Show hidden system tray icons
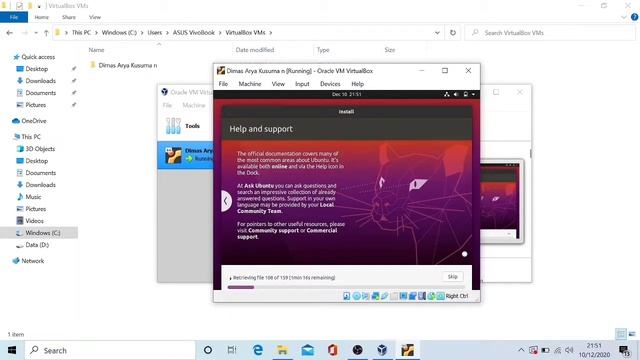640x360 pixels. coord(521,350)
